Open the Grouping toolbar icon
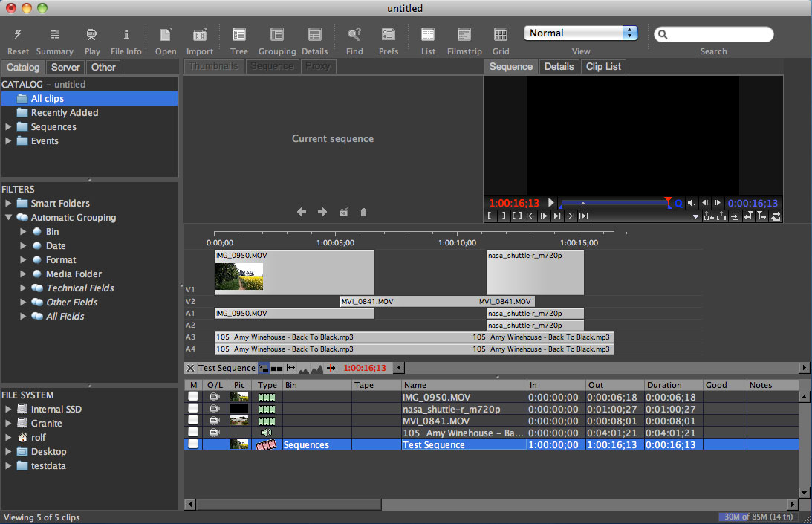This screenshot has width=812, height=524. click(277, 35)
